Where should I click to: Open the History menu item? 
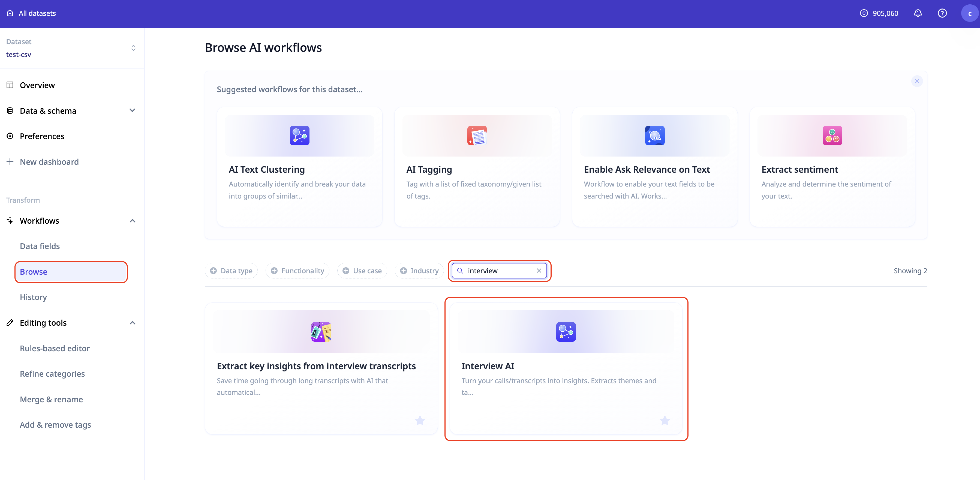click(x=34, y=297)
